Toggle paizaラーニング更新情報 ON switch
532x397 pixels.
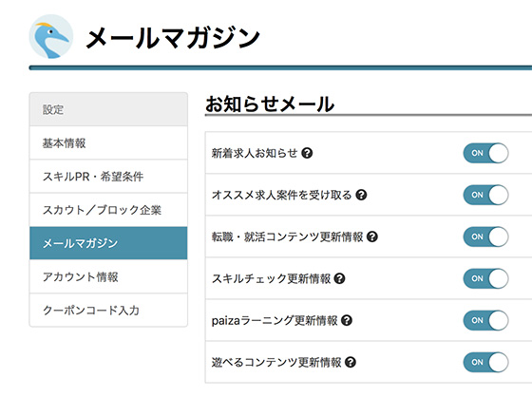coord(485,320)
